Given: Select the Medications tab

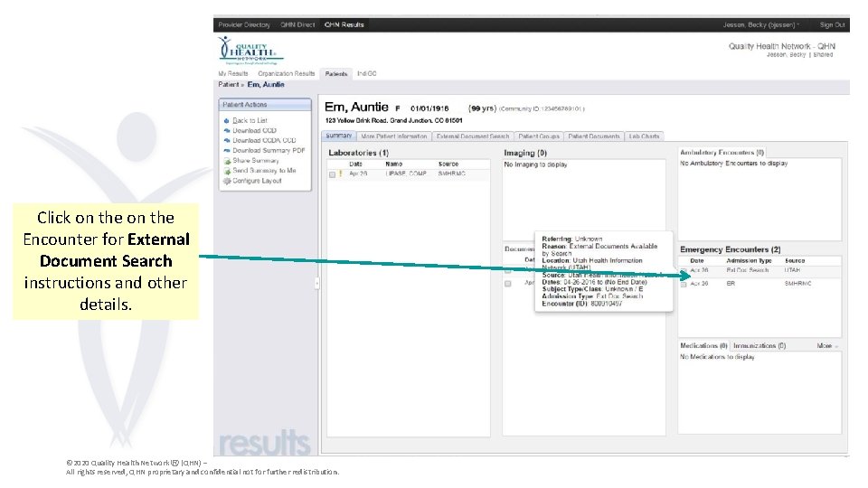Looking at the screenshot, I should pyautogui.click(x=703, y=346).
